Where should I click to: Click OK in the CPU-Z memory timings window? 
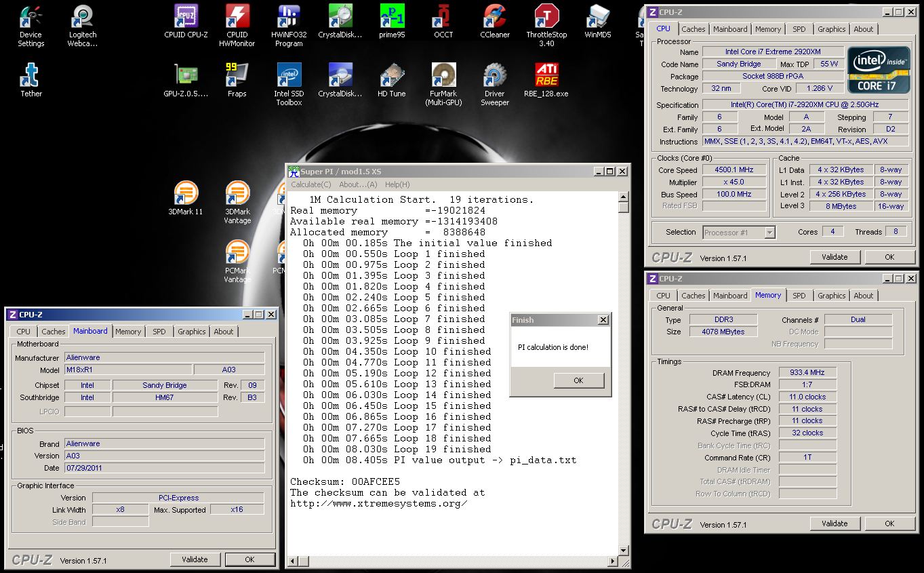(x=889, y=523)
